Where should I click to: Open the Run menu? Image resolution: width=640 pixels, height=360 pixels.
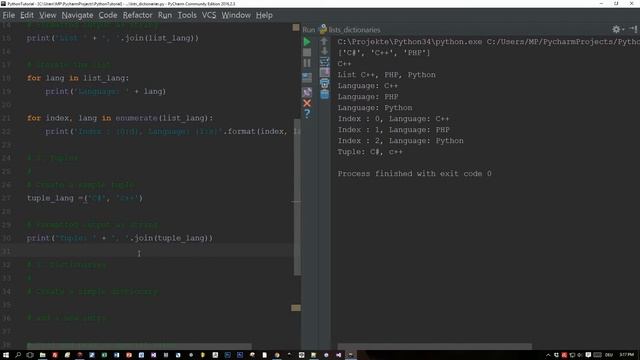165,15
